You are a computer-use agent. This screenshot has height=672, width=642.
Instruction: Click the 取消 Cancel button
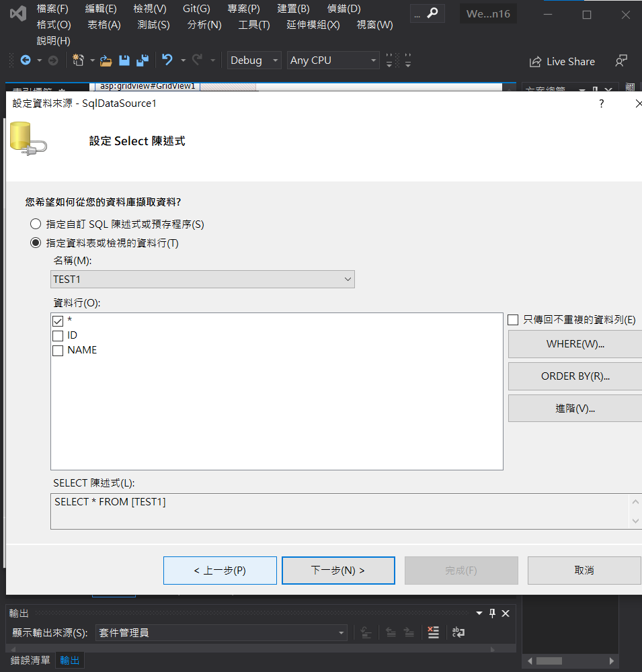tap(584, 571)
